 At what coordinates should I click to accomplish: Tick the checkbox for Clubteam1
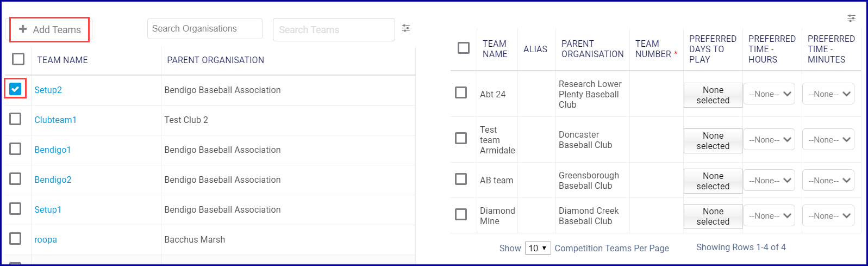pos(15,119)
